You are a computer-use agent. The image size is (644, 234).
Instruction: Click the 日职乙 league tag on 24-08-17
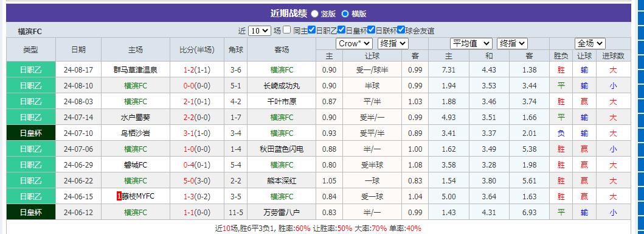click(31, 70)
